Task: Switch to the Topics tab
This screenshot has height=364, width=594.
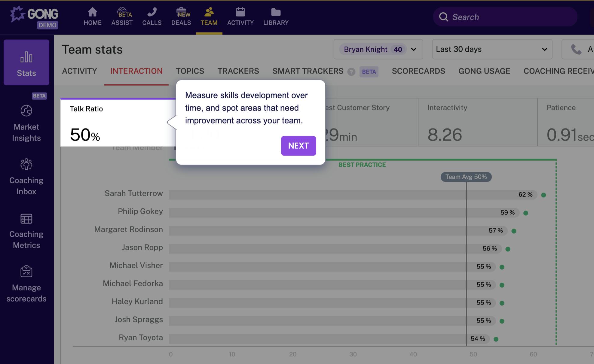Action: coord(190,71)
